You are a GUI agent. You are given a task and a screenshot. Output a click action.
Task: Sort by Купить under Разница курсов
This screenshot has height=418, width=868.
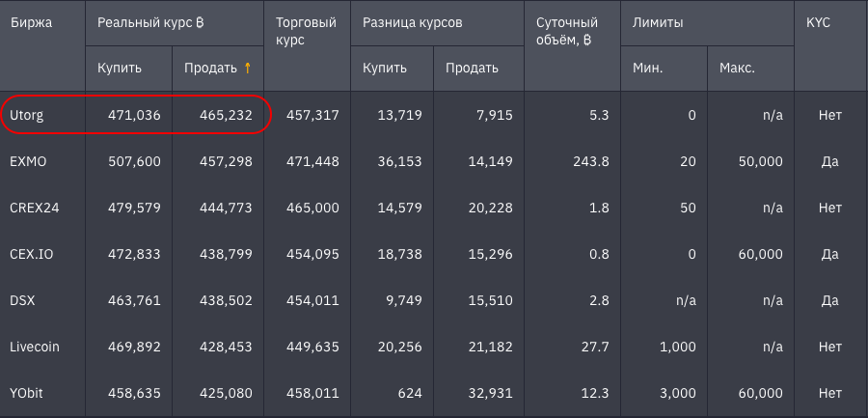(x=385, y=69)
